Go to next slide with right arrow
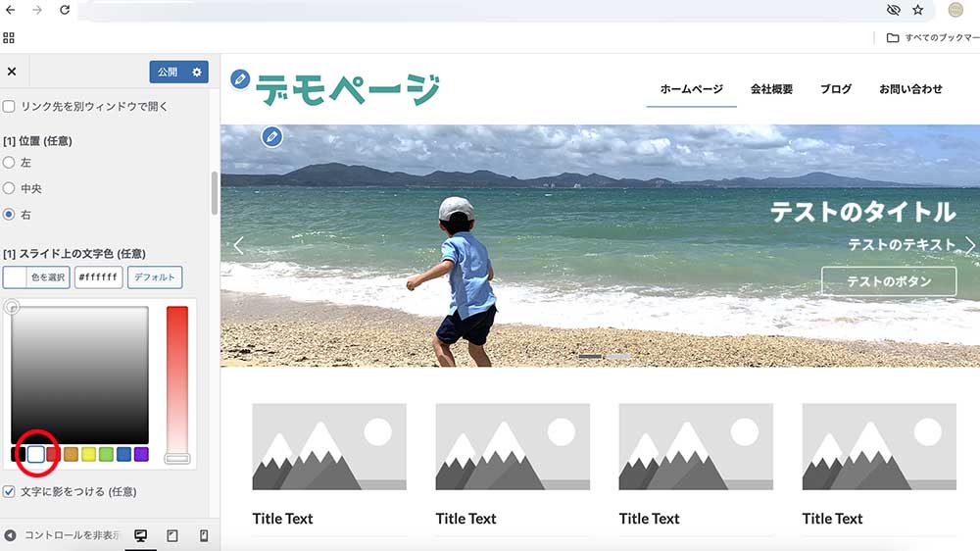Viewport: 980px width, 551px height. pyautogui.click(x=969, y=245)
